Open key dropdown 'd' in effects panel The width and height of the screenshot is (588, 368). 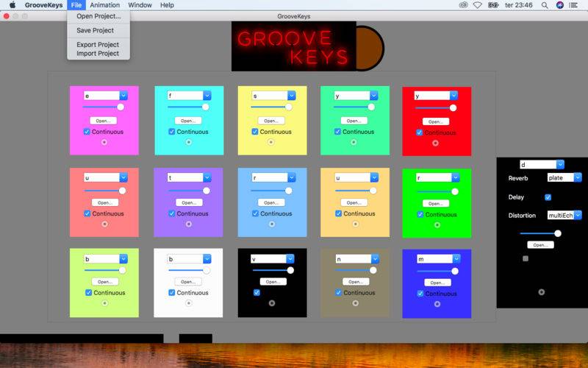(560, 164)
